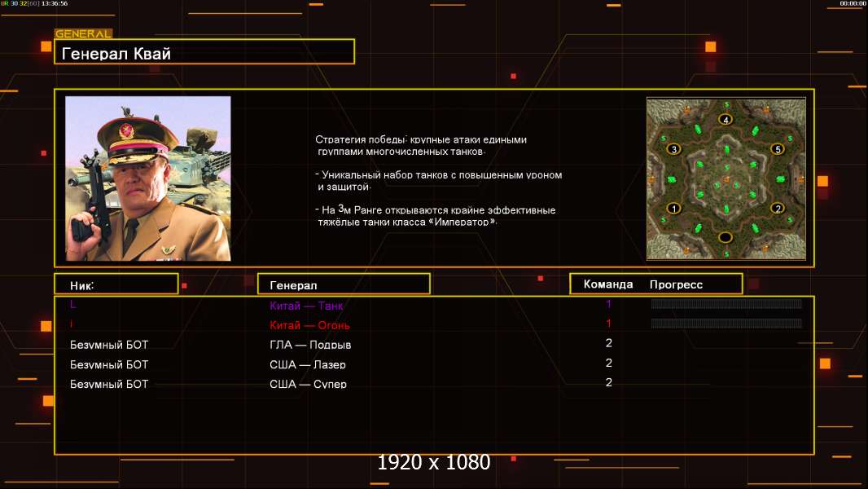The image size is (868, 489).
Task: Click the 'Генерал Квай' title field
Action: [204, 52]
